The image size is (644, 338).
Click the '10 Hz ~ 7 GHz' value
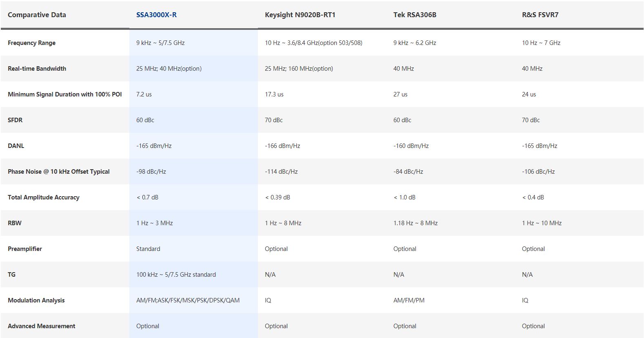click(541, 43)
